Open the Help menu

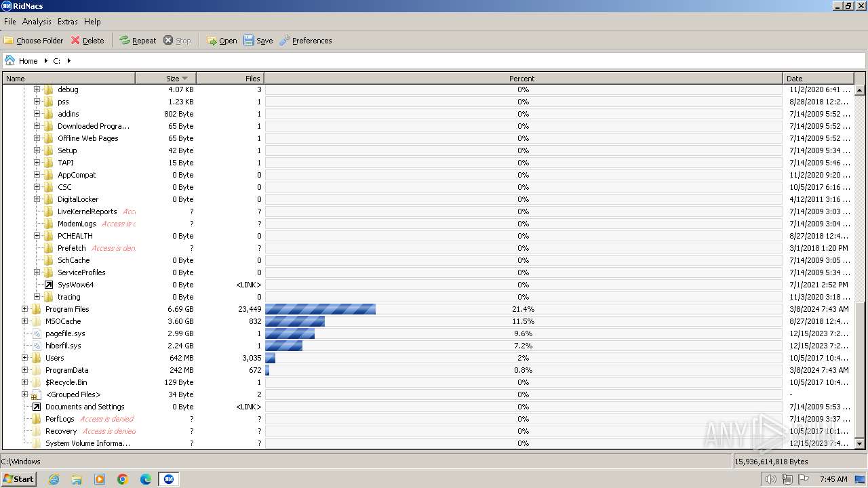click(92, 22)
